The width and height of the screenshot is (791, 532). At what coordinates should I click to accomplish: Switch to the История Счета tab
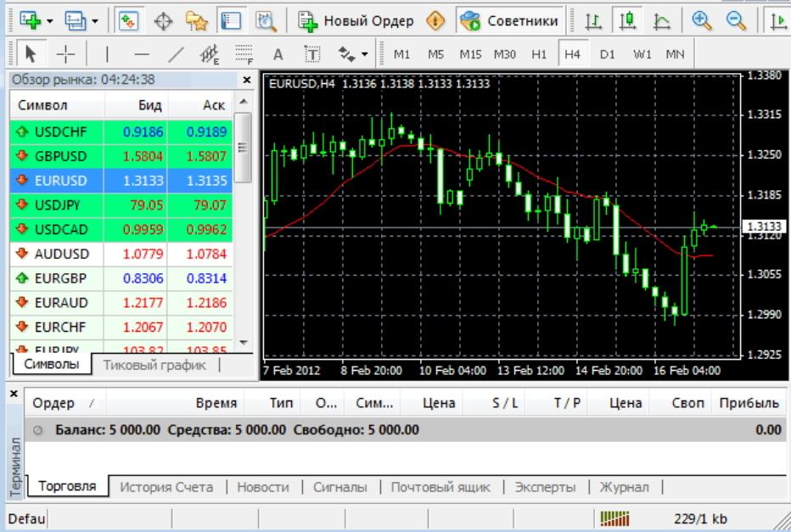tap(165, 487)
